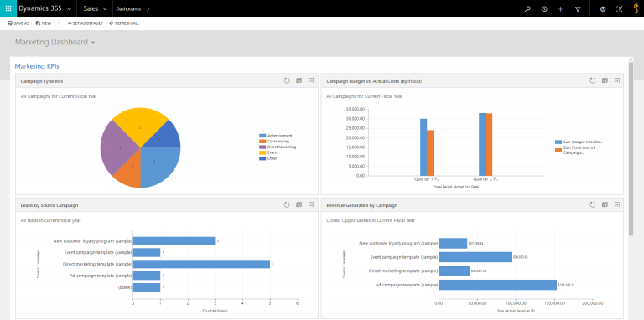644x320 pixels.
Task: Click the (blank) leads bar
Action: [x=147, y=287]
